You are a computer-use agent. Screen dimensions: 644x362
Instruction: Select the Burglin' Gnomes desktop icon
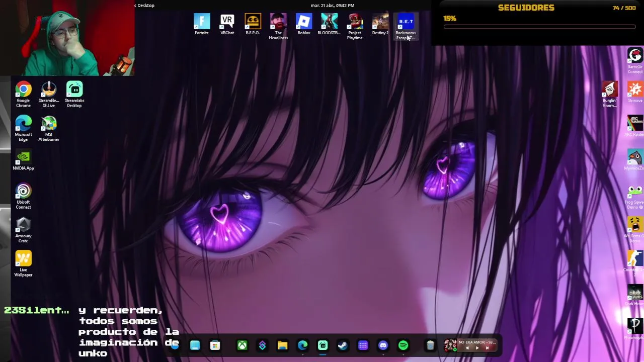tap(610, 95)
